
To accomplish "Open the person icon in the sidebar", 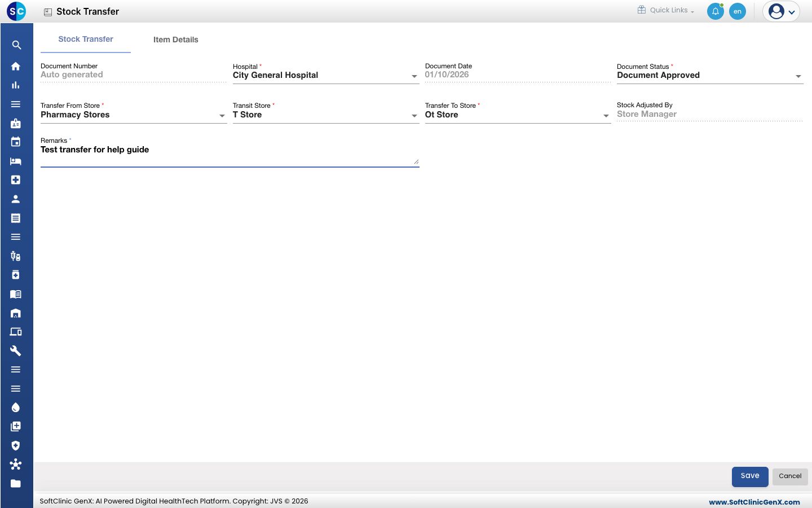I will 16,199.
